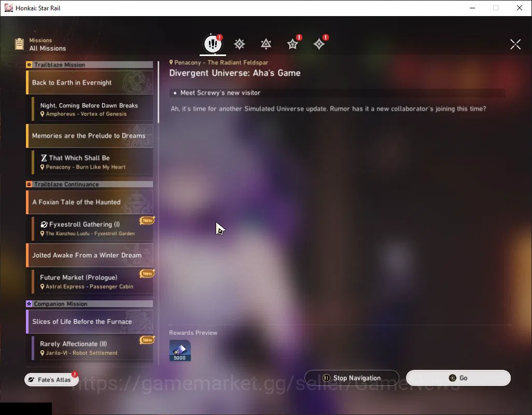Viewport: 532px width, 415px height.
Task: Click the Divergent Universe: Aha's Game title
Action: click(235, 73)
